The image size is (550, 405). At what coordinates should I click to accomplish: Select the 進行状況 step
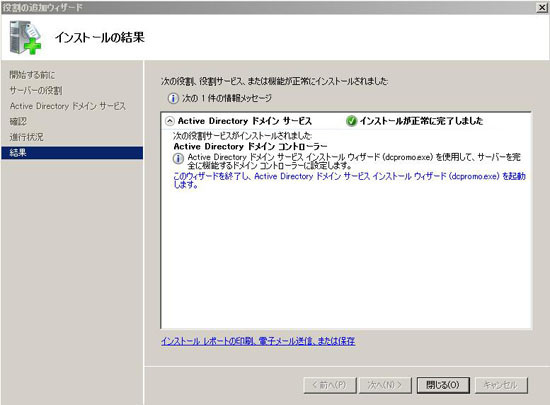[26, 137]
